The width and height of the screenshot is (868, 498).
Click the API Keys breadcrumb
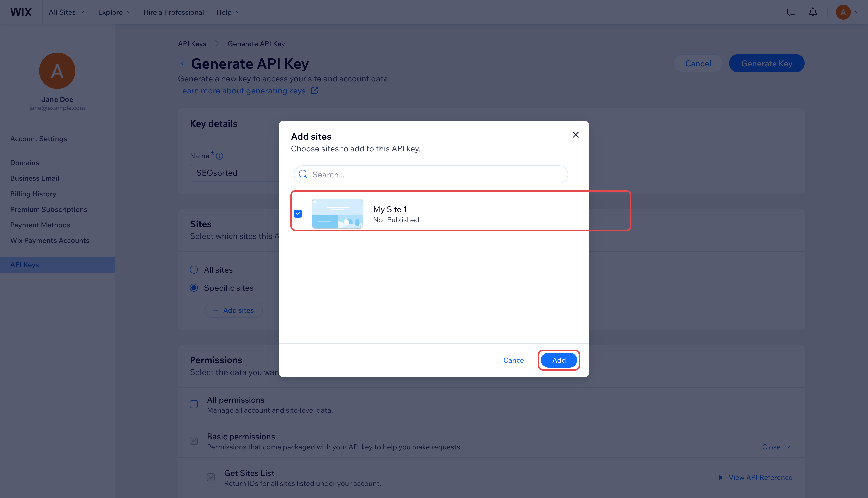pyautogui.click(x=192, y=44)
